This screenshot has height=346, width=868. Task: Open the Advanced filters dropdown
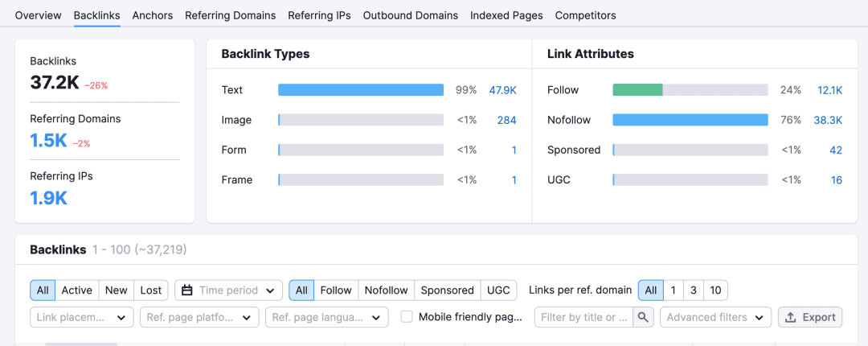tap(714, 317)
